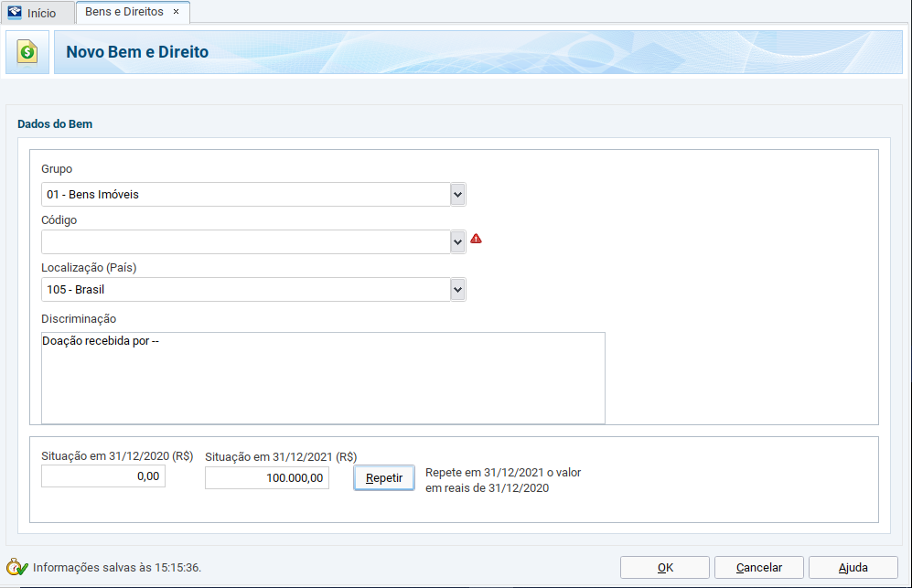Image resolution: width=912 pixels, height=588 pixels.
Task: Click the 105 - Brasil country field
Action: 246,290
